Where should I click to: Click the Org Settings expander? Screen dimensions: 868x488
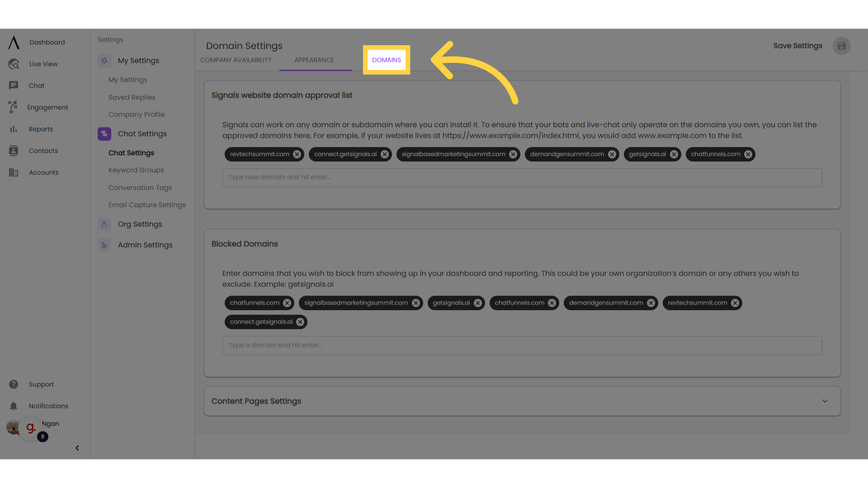[140, 224]
